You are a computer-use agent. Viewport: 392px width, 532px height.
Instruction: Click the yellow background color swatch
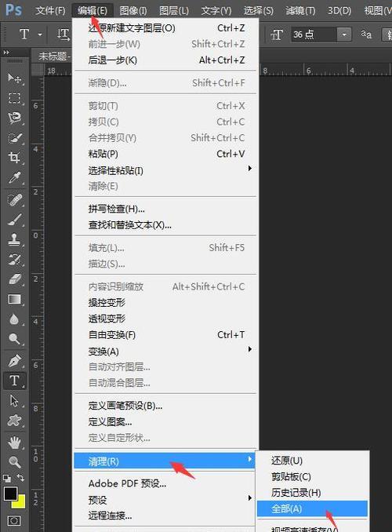coord(20,503)
